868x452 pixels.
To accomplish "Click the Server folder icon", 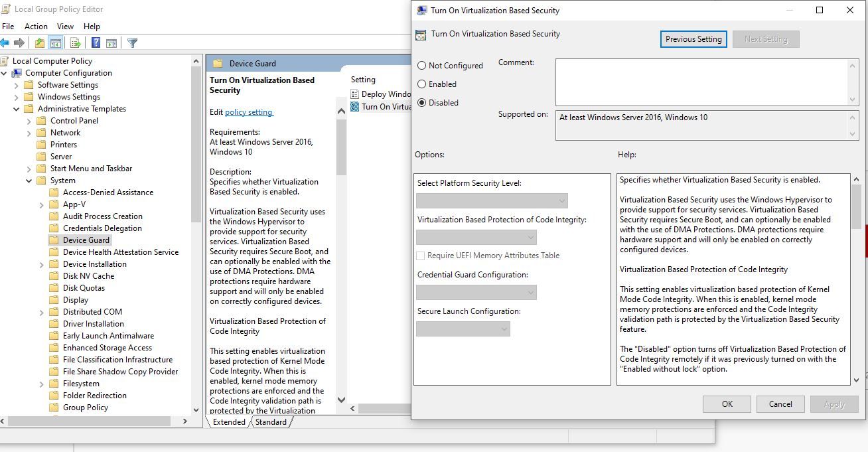I will point(41,157).
